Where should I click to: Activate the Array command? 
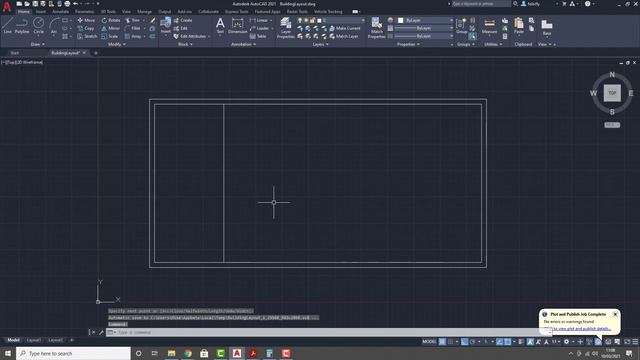click(133, 36)
